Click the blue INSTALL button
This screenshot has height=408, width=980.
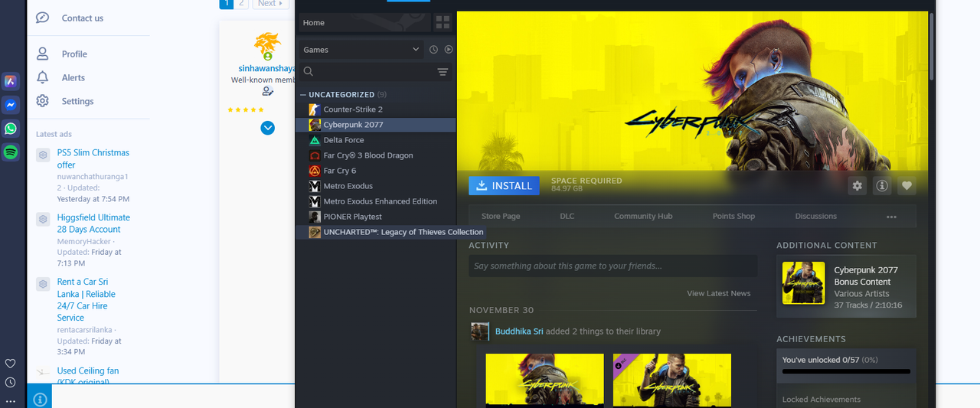click(505, 185)
